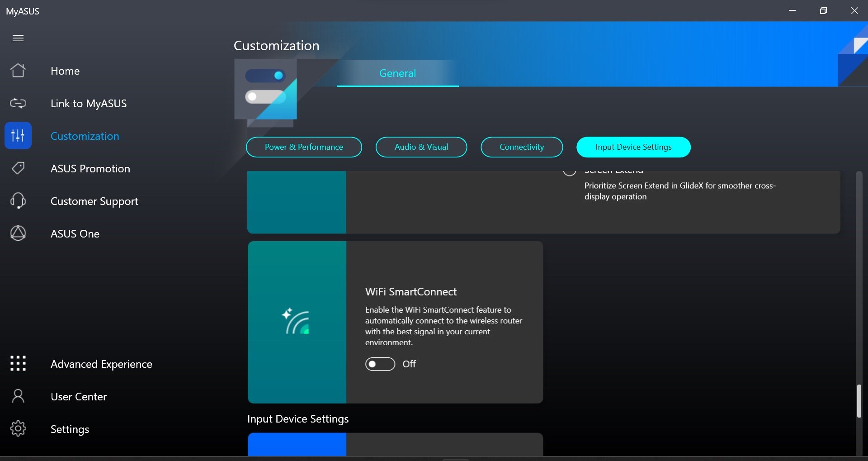The image size is (868, 461).
Task: Click the Customization page title
Action: point(276,46)
